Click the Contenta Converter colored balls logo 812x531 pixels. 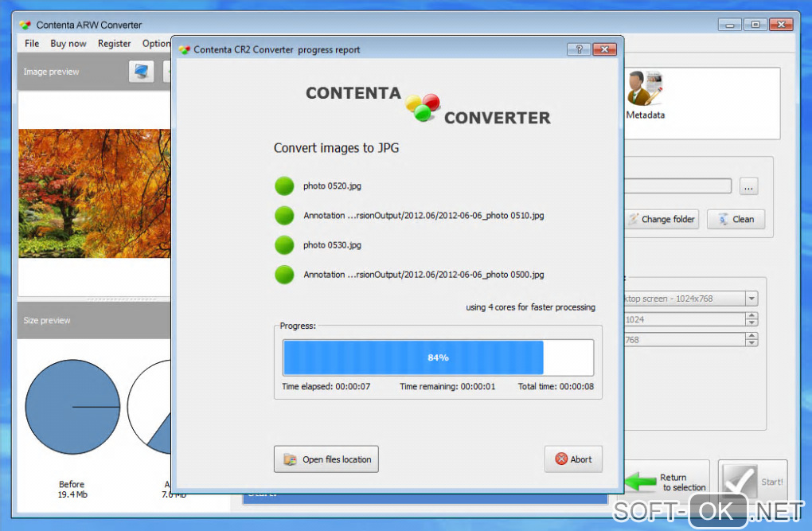click(x=423, y=107)
